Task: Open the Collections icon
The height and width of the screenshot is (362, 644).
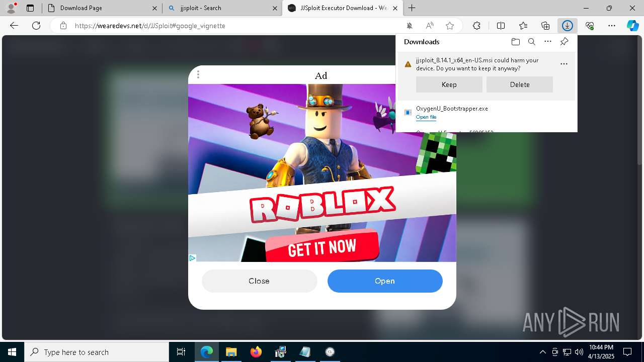Action: (x=545, y=26)
